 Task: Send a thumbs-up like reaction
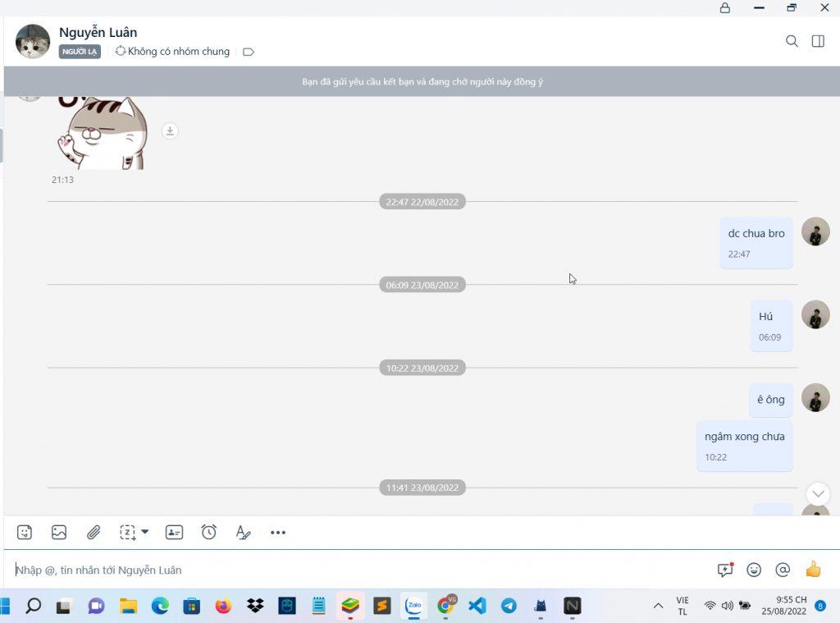tap(813, 570)
